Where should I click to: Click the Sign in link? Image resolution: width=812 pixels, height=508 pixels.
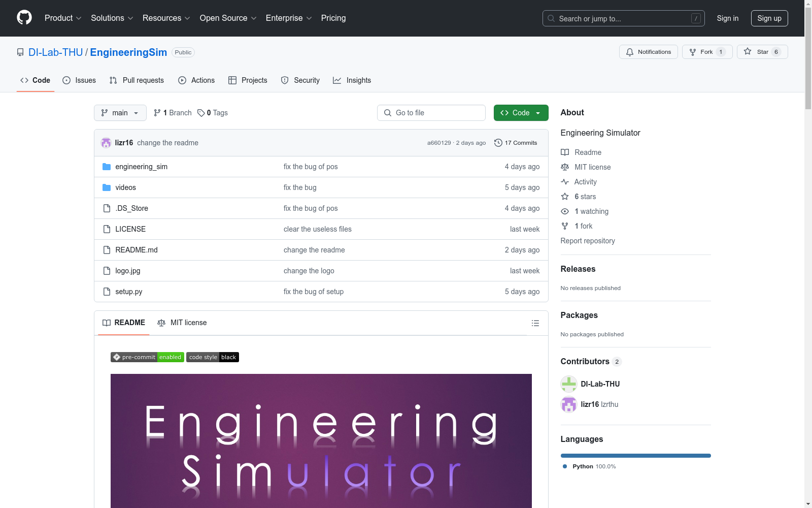coord(728,18)
